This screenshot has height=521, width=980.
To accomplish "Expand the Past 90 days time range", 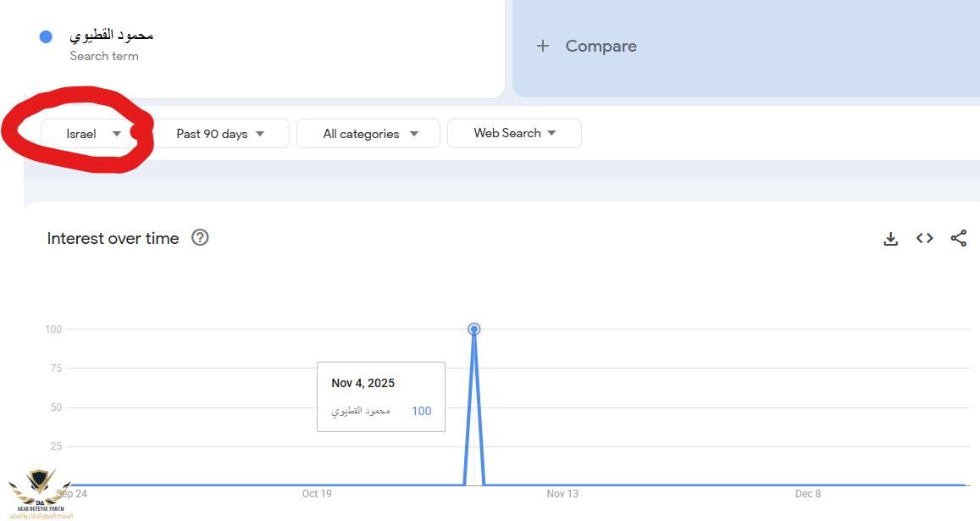I will 220,134.
